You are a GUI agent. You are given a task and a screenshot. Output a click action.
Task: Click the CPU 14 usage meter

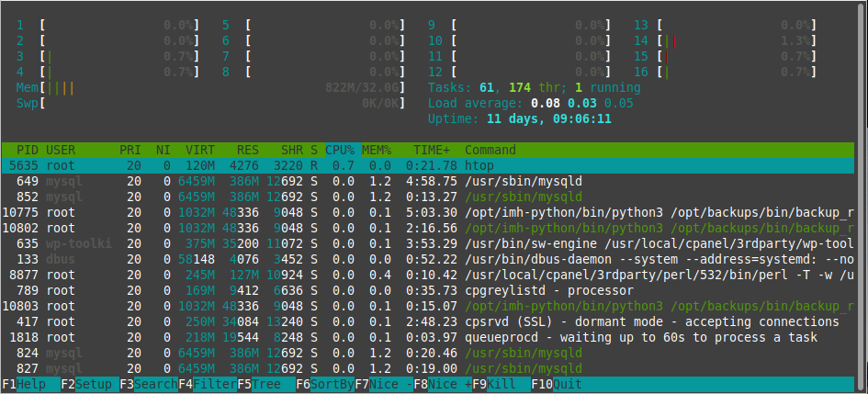point(726,41)
